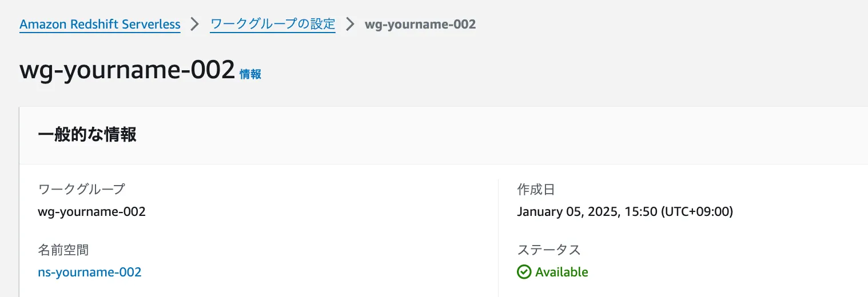The width and height of the screenshot is (868, 297).
Task: Go to ワークグループの設定 breadcrumb
Action: pos(273,25)
